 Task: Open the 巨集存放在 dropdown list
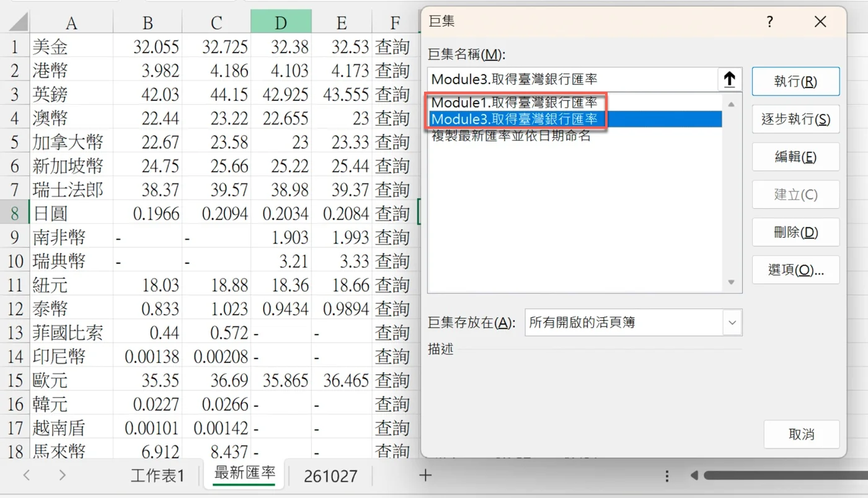click(732, 323)
